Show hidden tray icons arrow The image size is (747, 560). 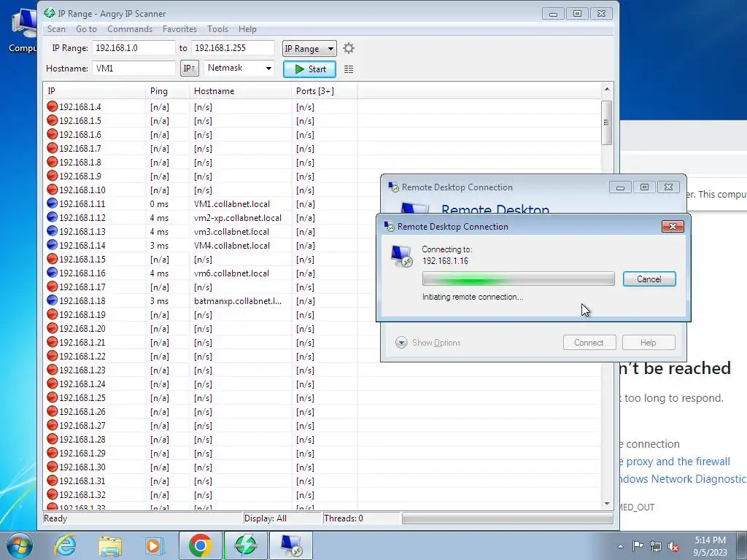(620, 546)
